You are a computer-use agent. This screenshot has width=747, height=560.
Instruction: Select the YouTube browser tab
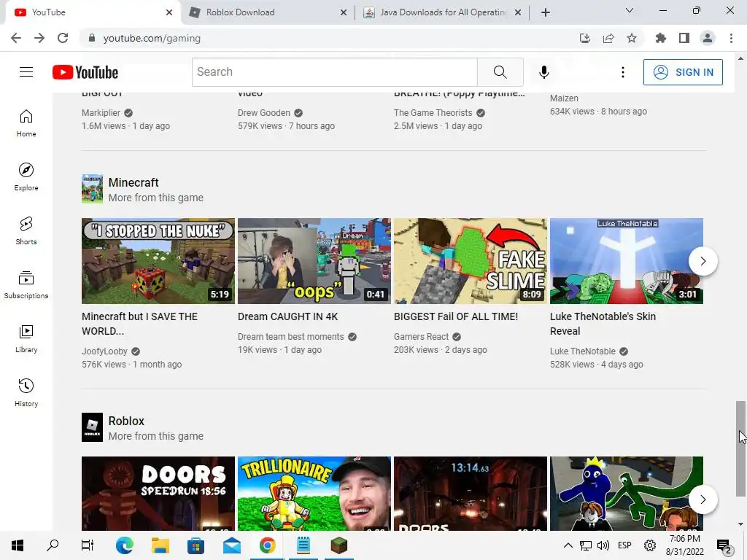pyautogui.click(x=92, y=12)
